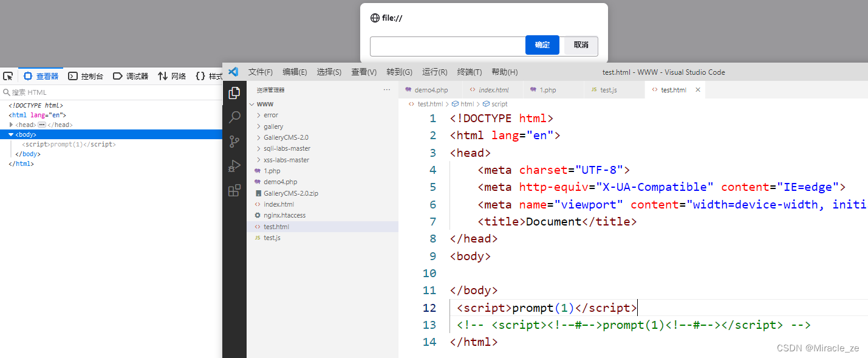
Task: Click the VS Code logo icon
Action: tap(233, 72)
